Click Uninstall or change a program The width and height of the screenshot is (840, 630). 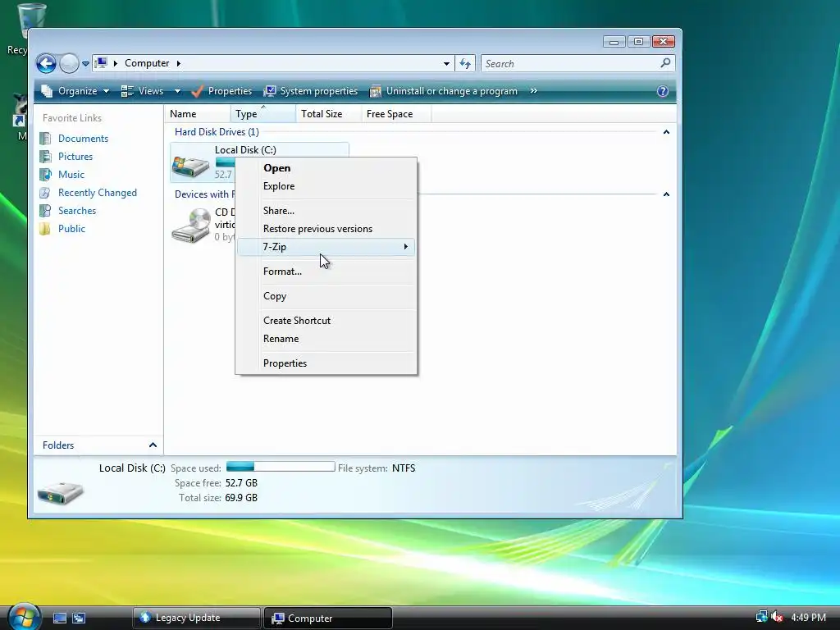pyautogui.click(x=444, y=91)
